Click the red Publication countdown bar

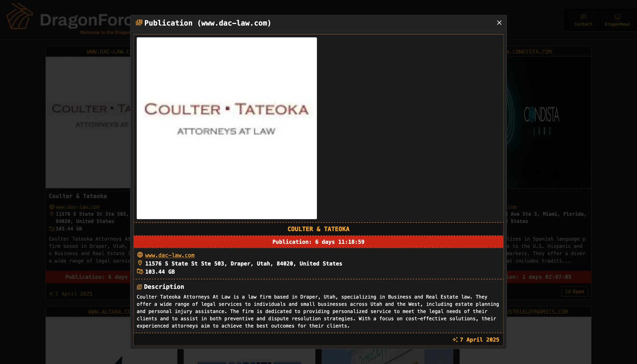coord(318,242)
